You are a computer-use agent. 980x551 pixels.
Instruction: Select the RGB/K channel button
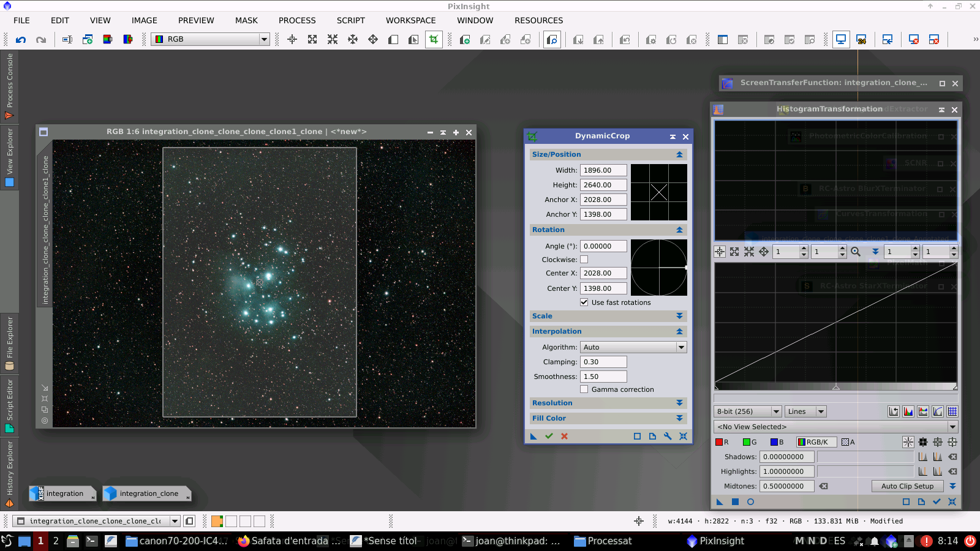coord(817,441)
